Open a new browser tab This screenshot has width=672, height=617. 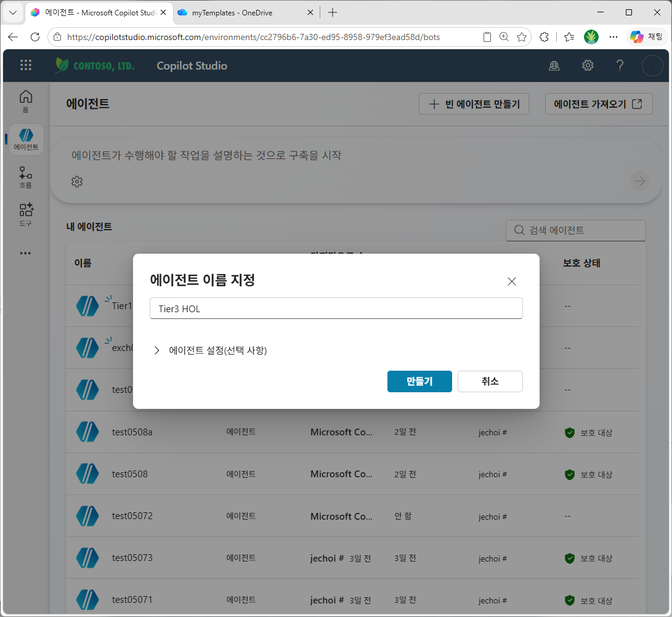pos(333,12)
